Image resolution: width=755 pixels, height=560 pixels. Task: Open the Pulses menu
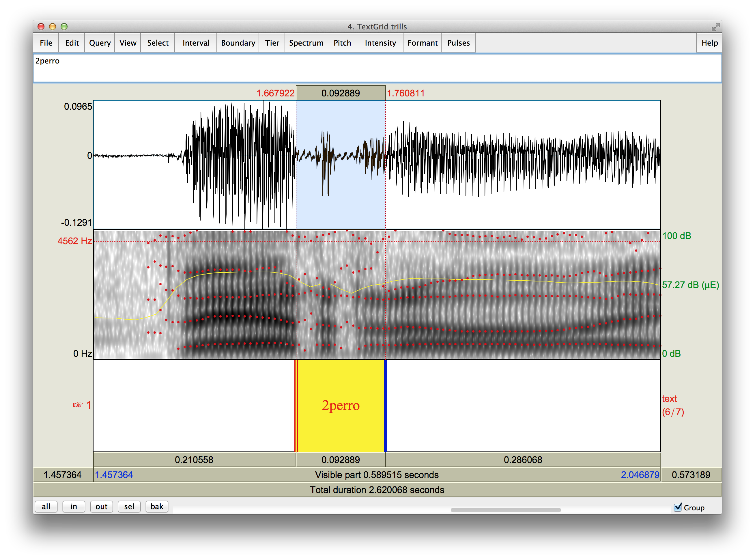pos(458,43)
